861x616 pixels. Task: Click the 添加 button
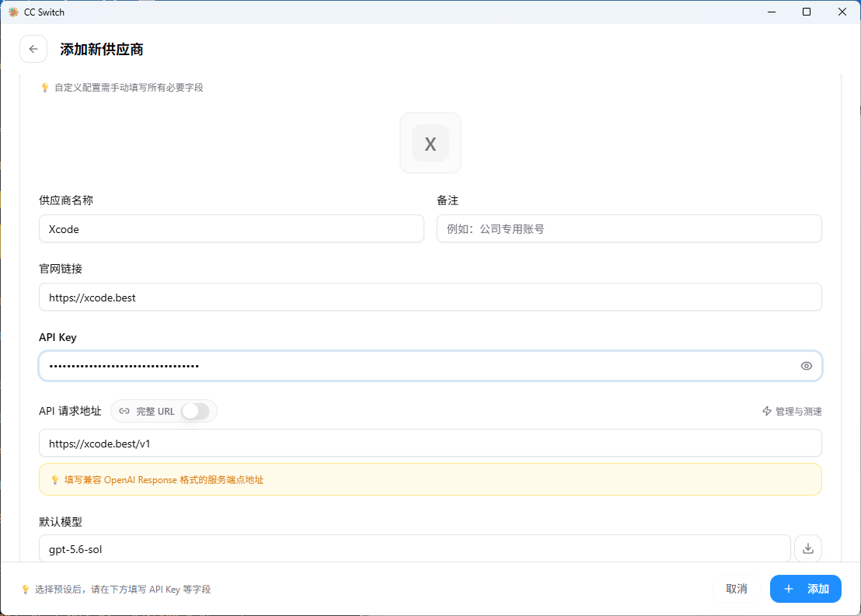coord(806,589)
